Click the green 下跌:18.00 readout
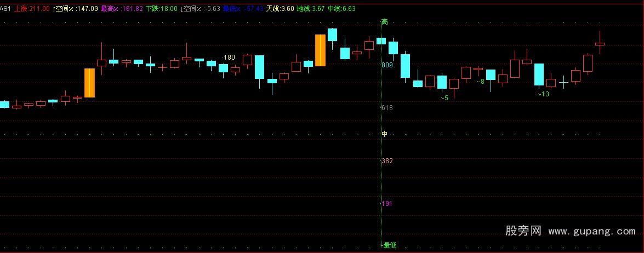 162,9
